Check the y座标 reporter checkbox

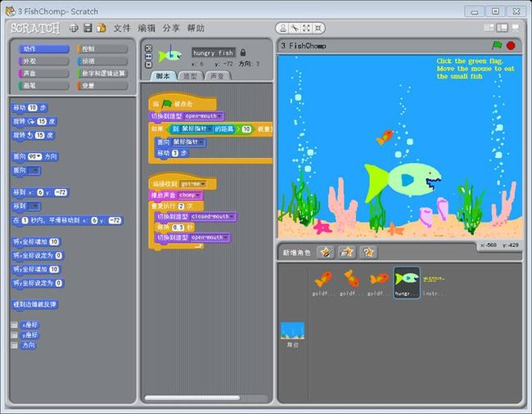pyautogui.click(x=14, y=335)
